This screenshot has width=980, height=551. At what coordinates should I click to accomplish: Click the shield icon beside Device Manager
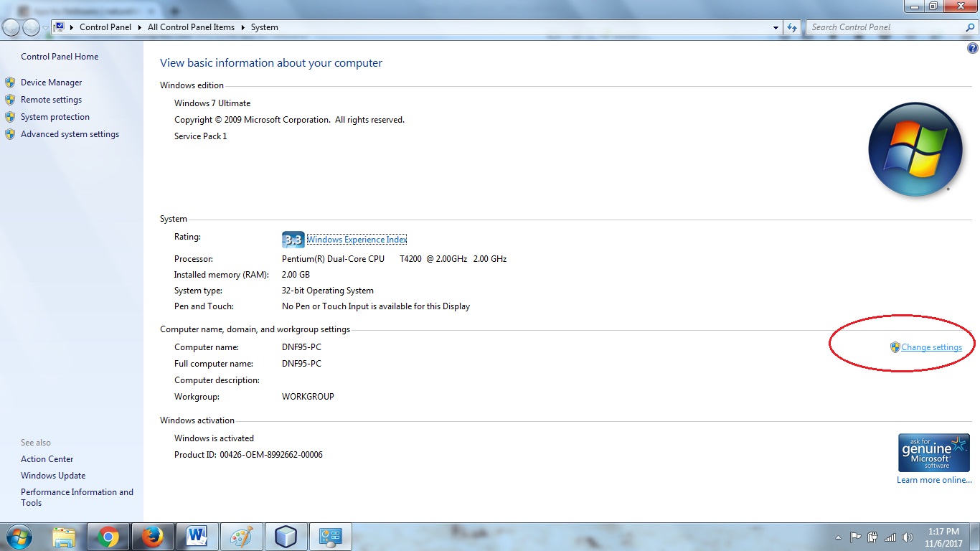click(10, 83)
